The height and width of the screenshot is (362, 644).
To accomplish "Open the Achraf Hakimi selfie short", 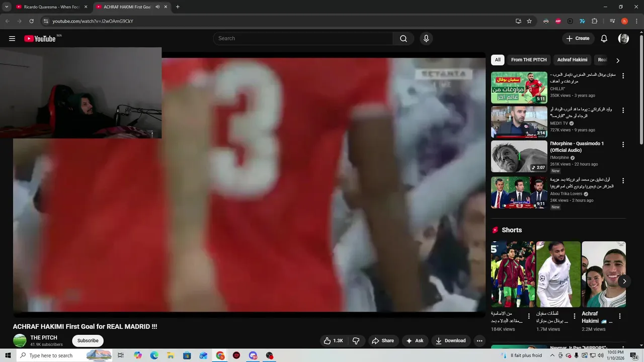I will click(x=604, y=275).
